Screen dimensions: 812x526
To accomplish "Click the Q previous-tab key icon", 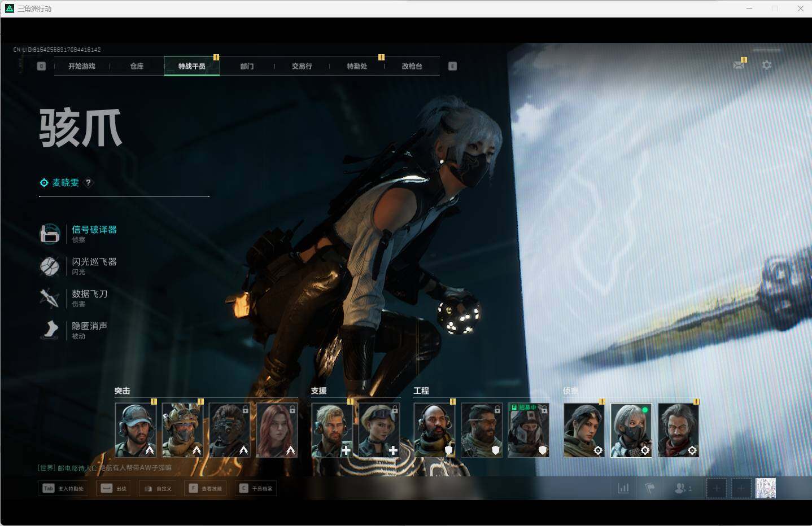I will tap(41, 66).
